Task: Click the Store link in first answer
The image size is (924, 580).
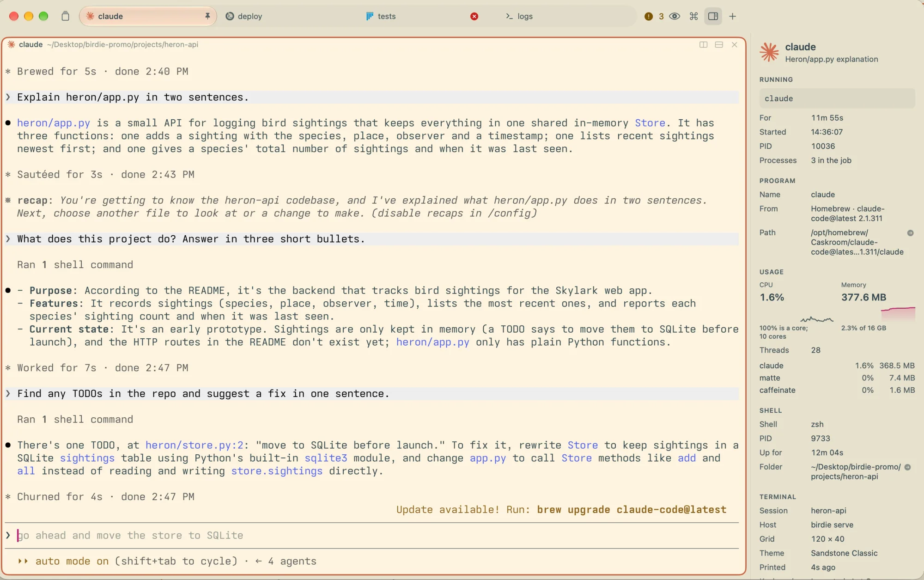Action: 650,123
